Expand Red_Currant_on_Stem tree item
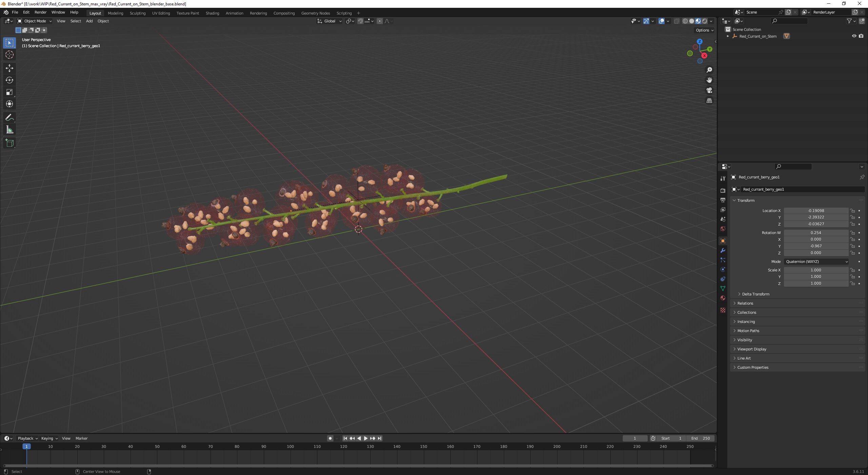This screenshot has height=475, width=868. tap(728, 36)
